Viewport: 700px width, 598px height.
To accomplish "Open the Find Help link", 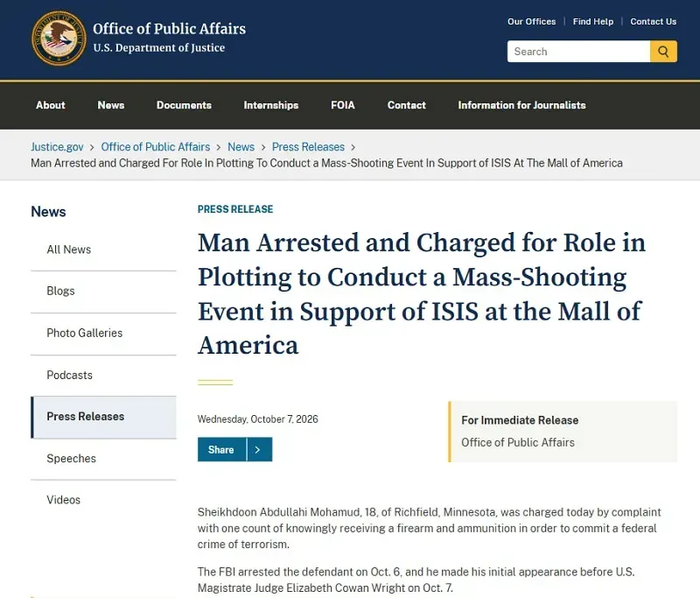I will (x=593, y=21).
